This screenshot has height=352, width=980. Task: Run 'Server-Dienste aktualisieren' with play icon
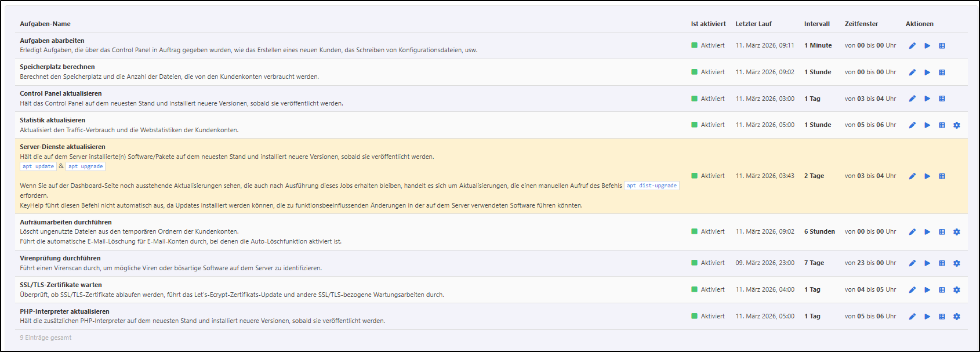pos(927,176)
